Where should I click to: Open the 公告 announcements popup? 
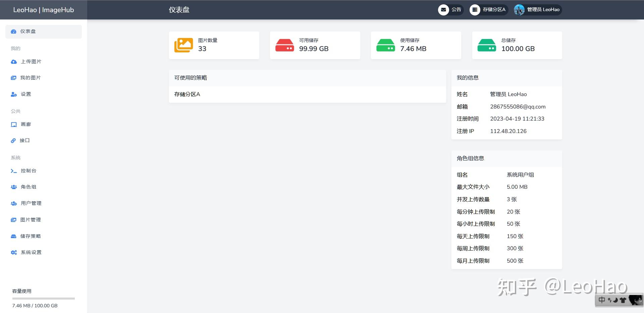tap(450, 10)
